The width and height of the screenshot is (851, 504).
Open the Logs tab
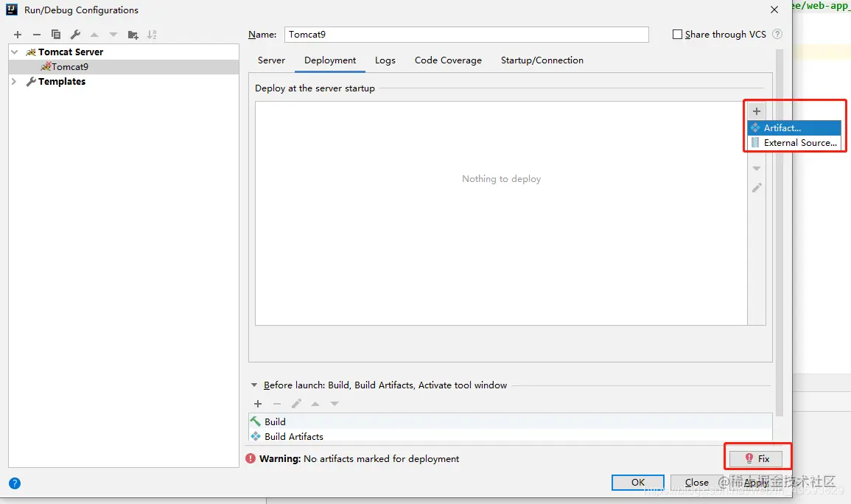click(x=385, y=60)
